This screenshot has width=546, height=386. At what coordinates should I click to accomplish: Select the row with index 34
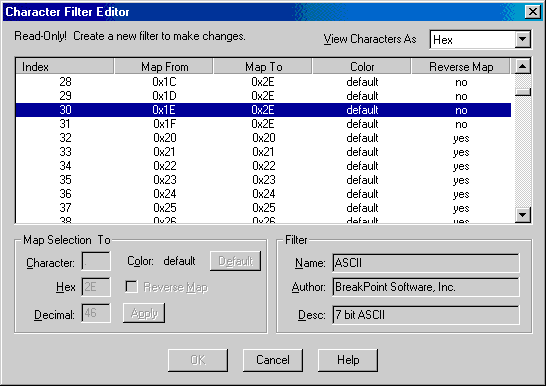pos(263,166)
